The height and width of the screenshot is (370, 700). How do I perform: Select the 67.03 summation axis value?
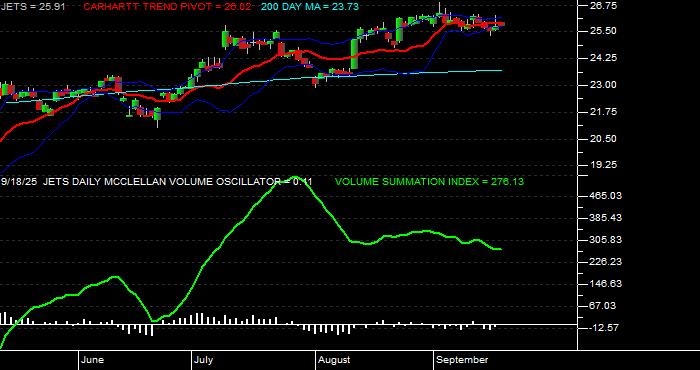point(603,306)
